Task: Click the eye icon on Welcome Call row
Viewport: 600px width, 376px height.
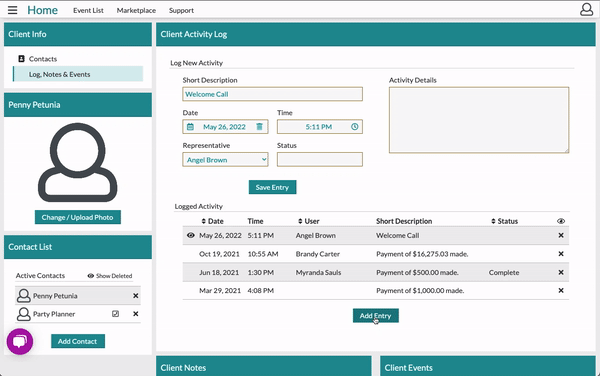Action: point(191,235)
